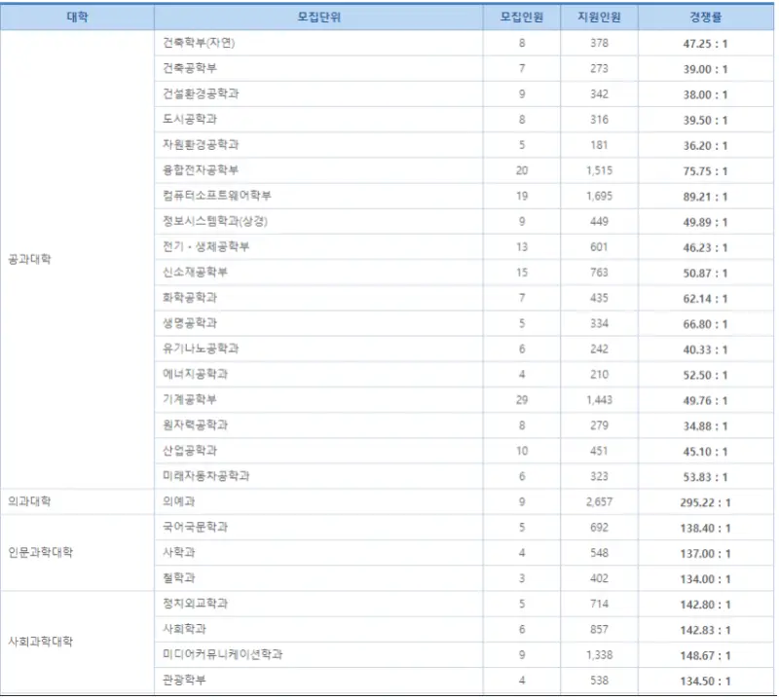Viewport: 779px width, 700px height.
Task: Select the 295.22 : 1 competition ratio
Action: [705, 502]
